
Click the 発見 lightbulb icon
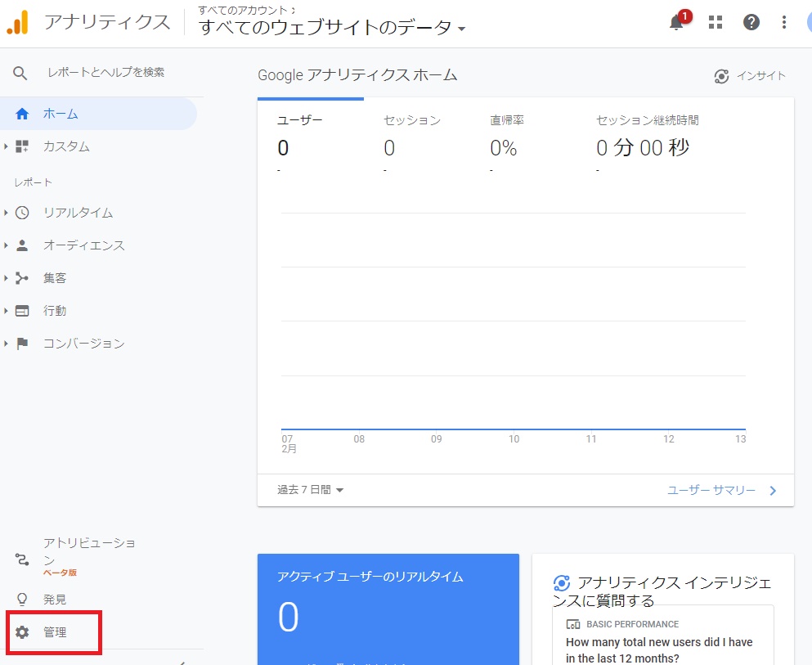tap(22, 600)
